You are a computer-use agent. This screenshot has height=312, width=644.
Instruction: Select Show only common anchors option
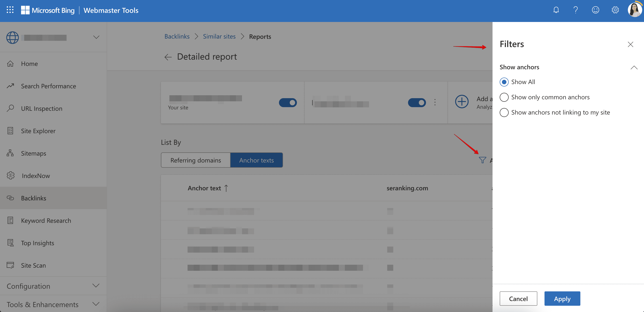504,97
